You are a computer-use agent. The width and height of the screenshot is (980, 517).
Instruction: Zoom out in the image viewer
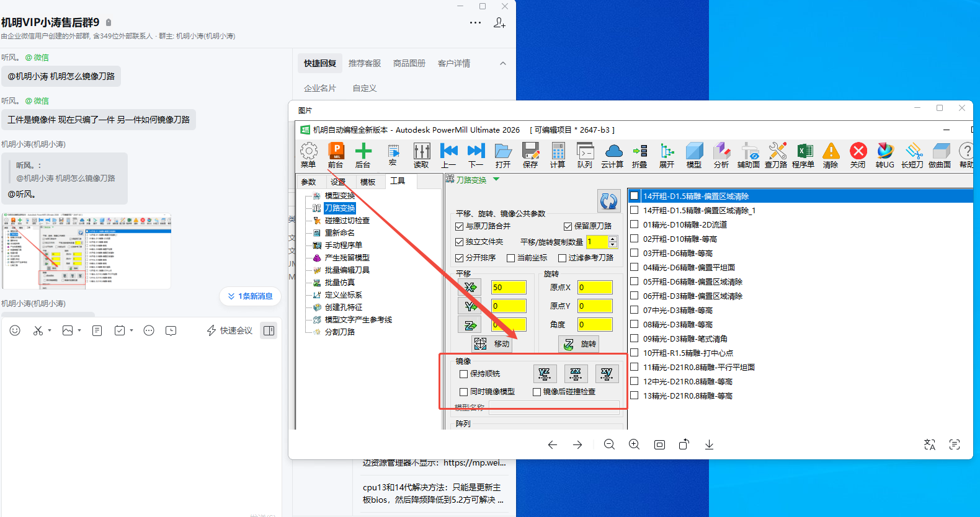[x=610, y=444]
